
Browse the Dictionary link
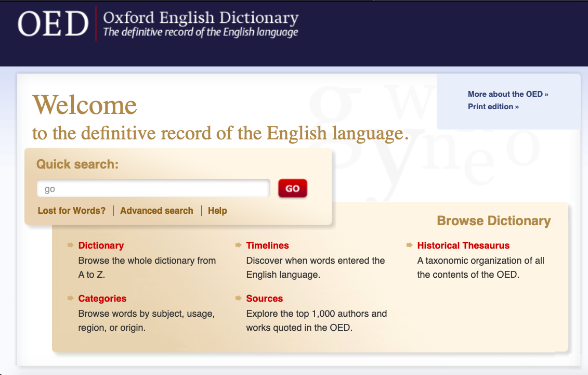pos(101,245)
